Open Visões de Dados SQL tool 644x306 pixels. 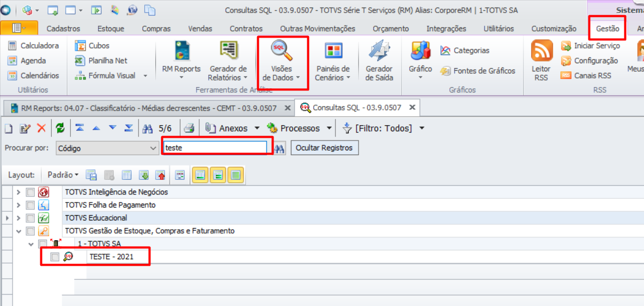point(281,60)
